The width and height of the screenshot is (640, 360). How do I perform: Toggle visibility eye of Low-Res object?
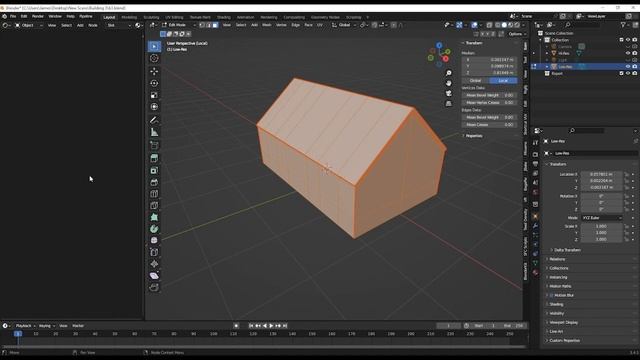point(628,67)
